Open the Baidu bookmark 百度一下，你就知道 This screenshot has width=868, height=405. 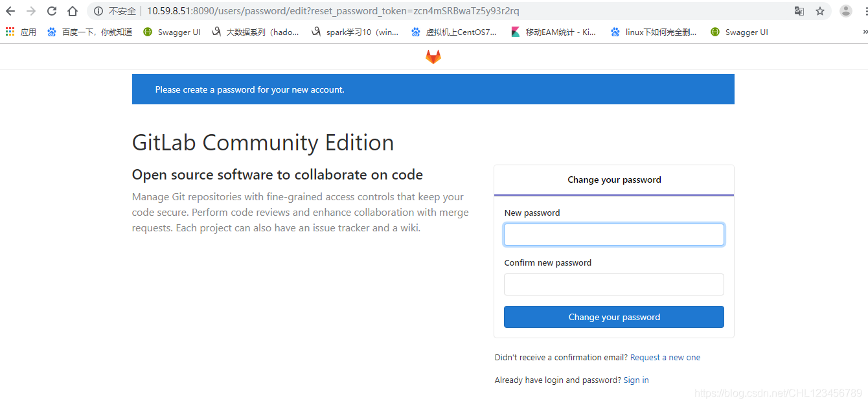(89, 32)
